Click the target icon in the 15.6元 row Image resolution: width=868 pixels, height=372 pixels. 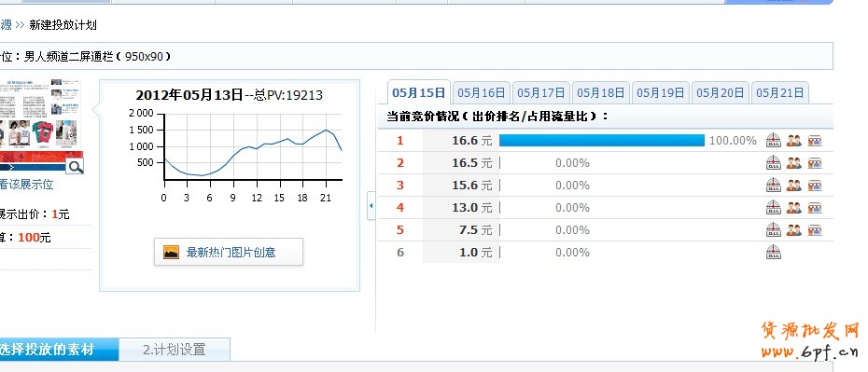click(x=774, y=186)
